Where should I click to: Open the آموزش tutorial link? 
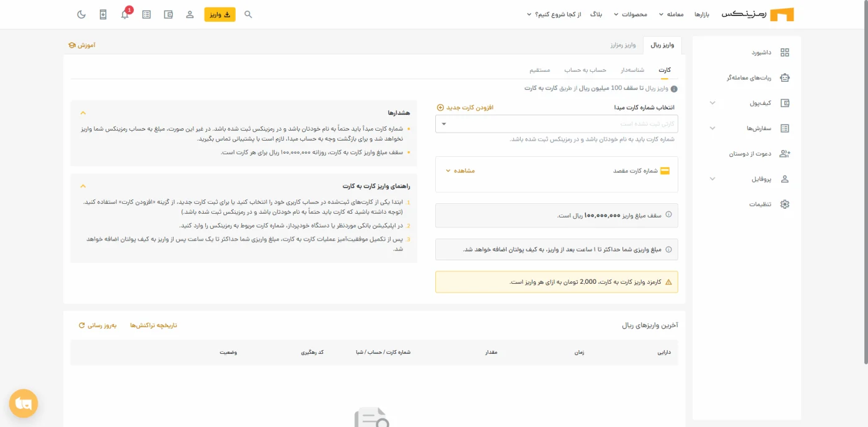82,45
